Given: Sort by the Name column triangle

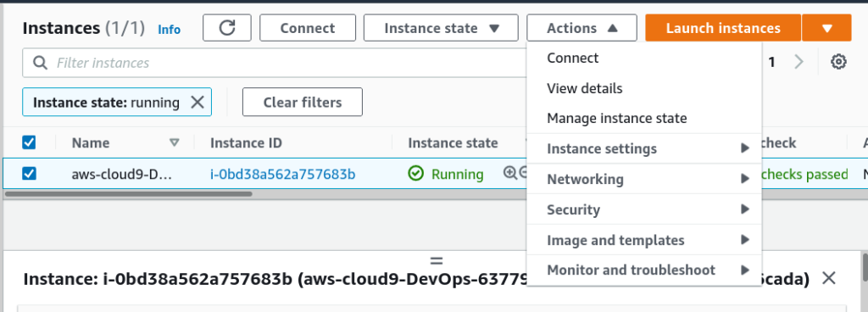Looking at the screenshot, I should coord(175,142).
